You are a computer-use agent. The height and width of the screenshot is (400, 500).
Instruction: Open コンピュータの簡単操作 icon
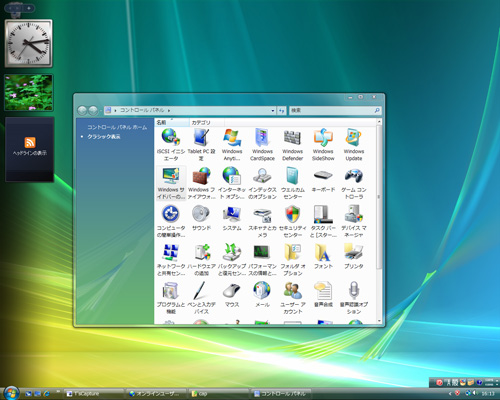(171, 221)
